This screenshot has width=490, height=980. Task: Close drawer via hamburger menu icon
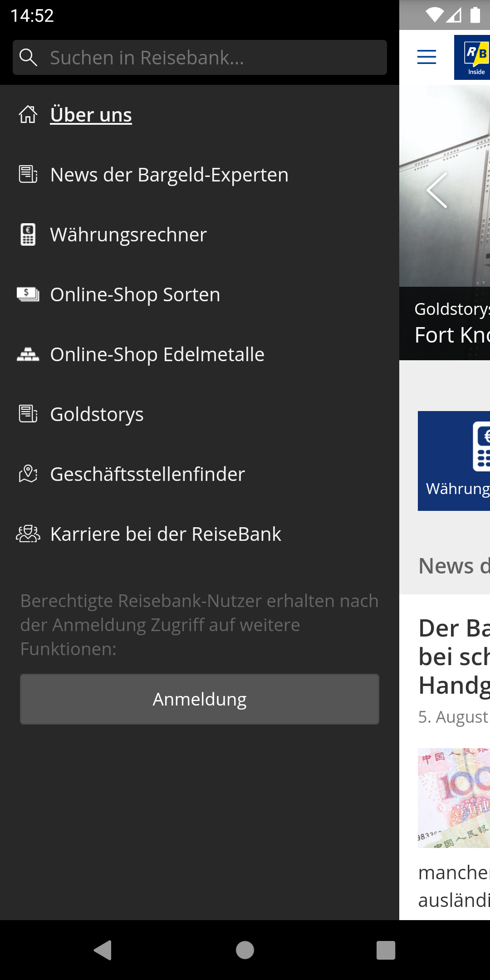point(426,57)
